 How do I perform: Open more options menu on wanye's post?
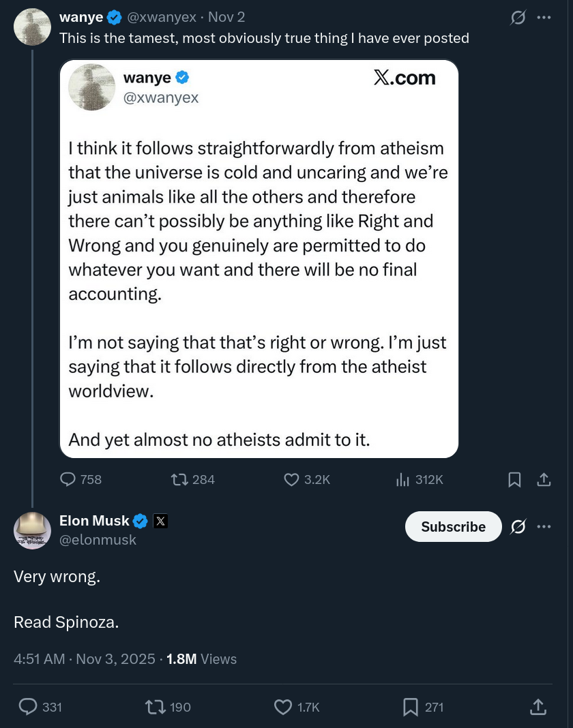(544, 18)
